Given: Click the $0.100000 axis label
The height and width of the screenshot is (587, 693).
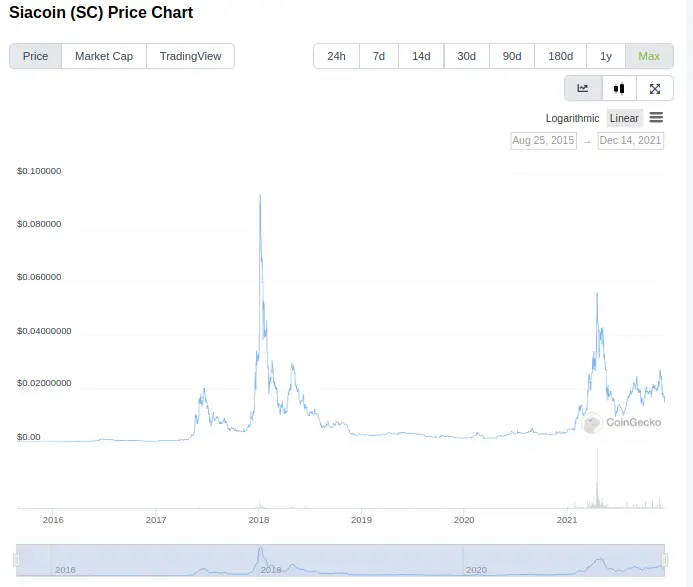Looking at the screenshot, I should point(39,171).
